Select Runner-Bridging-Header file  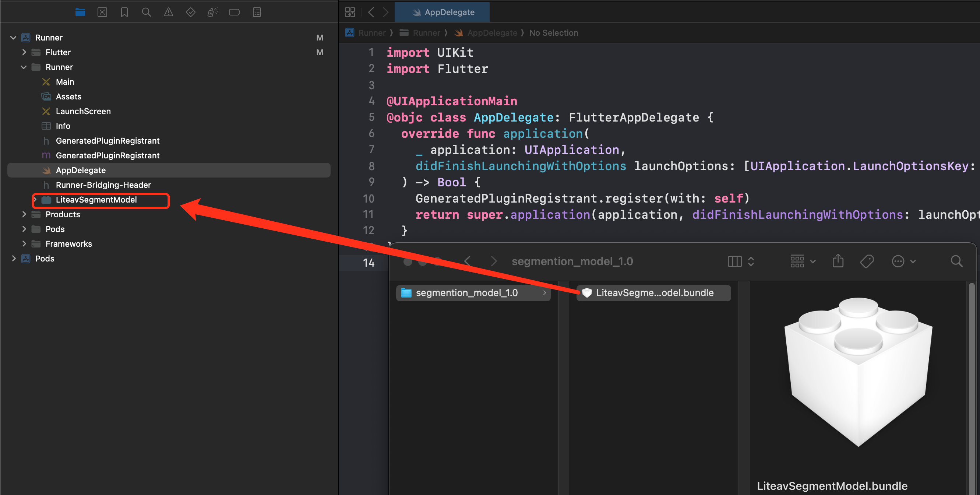(x=103, y=185)
